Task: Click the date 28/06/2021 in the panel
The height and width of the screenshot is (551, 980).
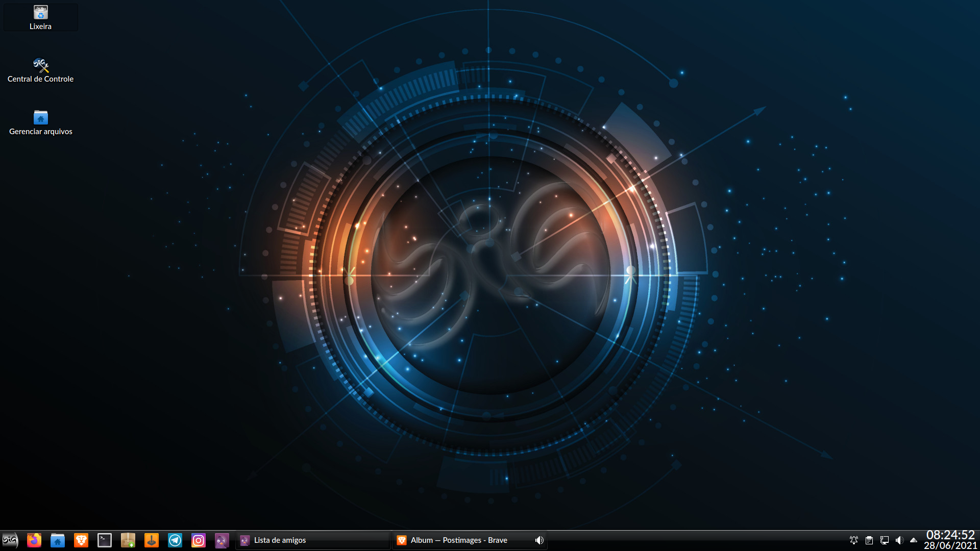Action: tap(950, 545)
